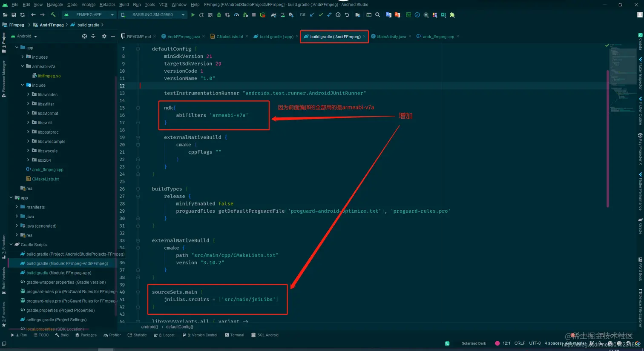
Task: Expand the manifests folder under app
Action: click(17, 207)
